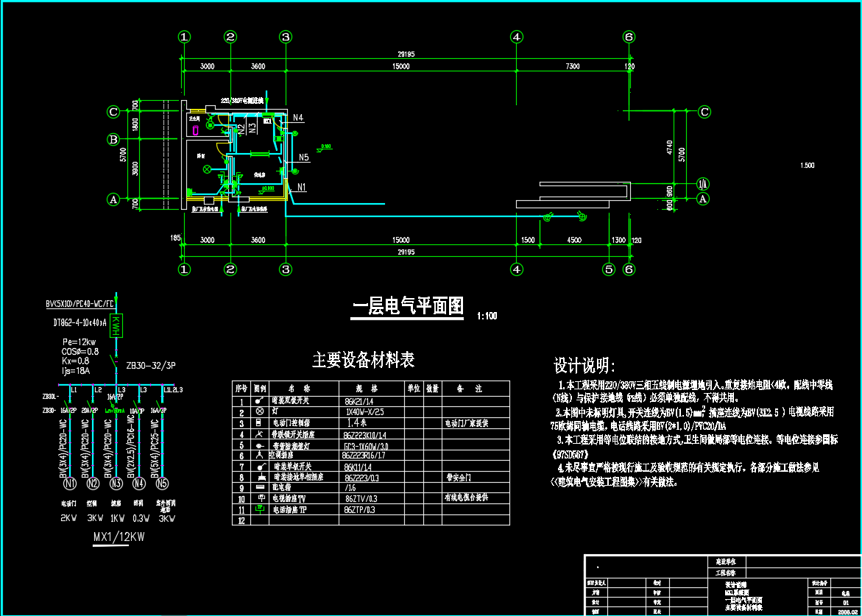Viewport: 862px width, 616px height.
Task: Select the circled N3 circuit marker
Action: pyautogui.click(x=116, y=484)
